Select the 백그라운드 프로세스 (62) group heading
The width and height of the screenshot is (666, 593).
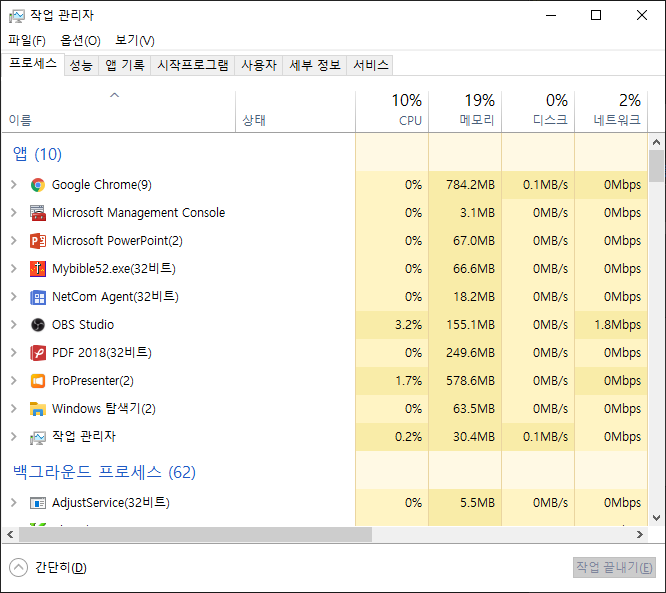[104, 472]
